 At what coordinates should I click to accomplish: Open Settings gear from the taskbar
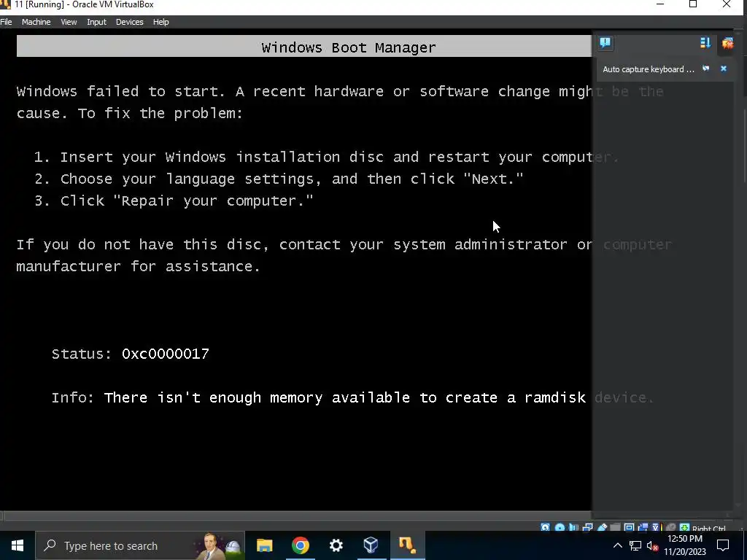pos(336,545)
